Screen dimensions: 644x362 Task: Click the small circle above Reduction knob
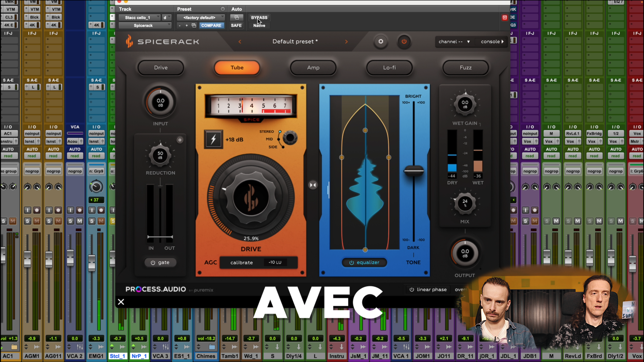coord(179,140)
